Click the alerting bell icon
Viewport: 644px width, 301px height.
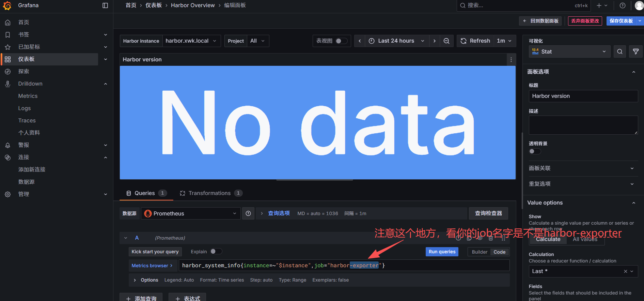click(8, 145)
